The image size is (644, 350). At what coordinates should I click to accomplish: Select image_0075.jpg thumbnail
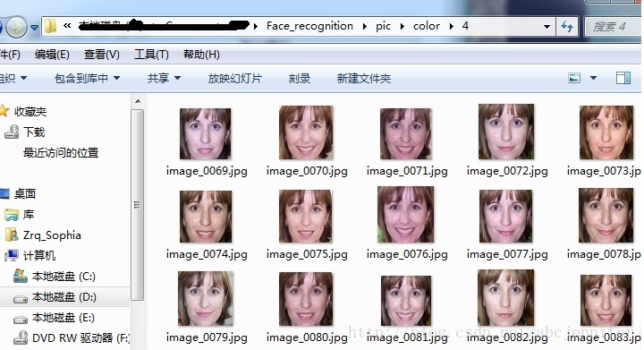coord(306,216)
